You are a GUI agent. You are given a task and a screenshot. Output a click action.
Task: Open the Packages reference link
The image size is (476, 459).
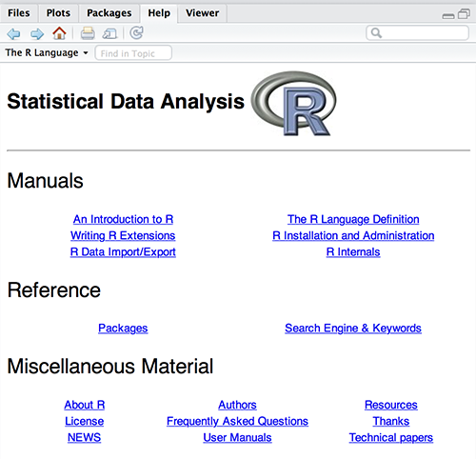pyautogui.click(x=123, y=329)
